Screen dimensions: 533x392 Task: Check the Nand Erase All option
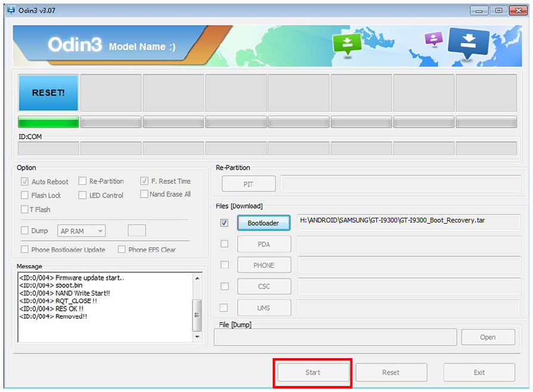[x=144, y=194]
